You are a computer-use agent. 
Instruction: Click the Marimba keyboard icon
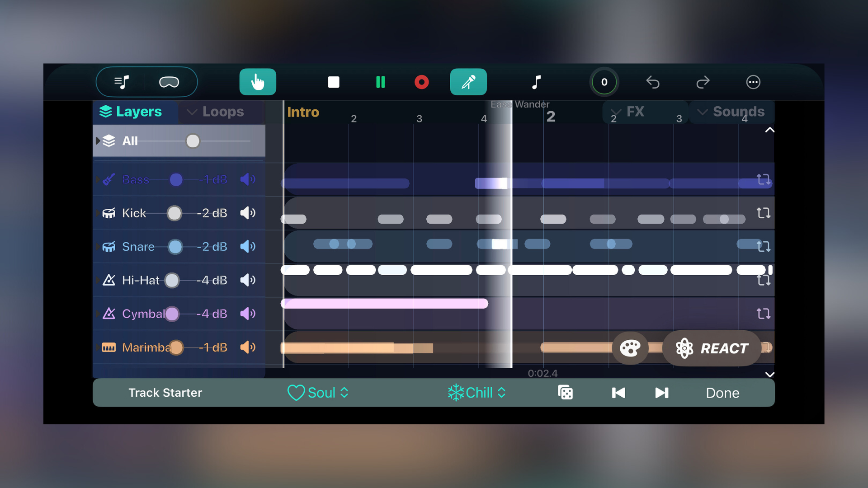[108, 347]
